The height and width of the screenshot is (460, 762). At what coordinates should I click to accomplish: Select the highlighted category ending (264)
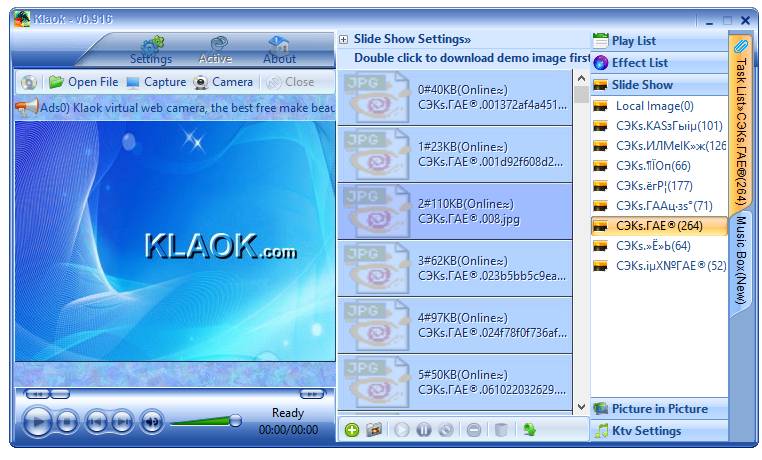click(659, 226)
